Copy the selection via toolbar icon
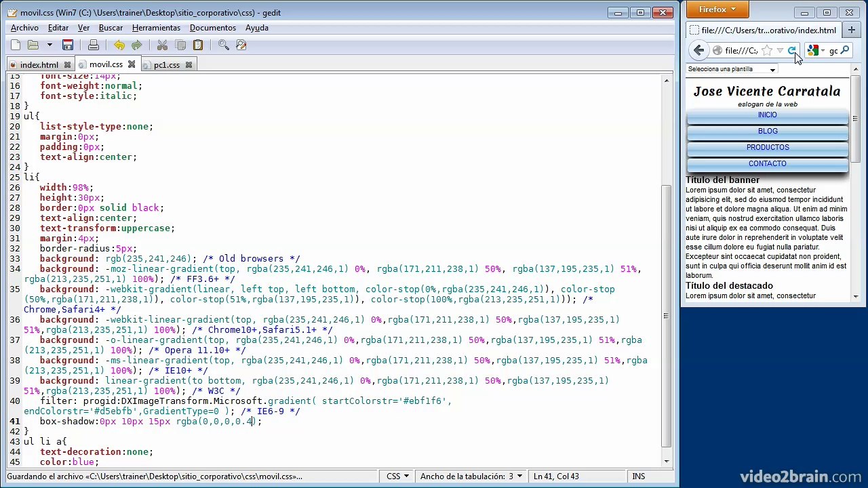Screen dimensions: 868x488 (180, 45)
